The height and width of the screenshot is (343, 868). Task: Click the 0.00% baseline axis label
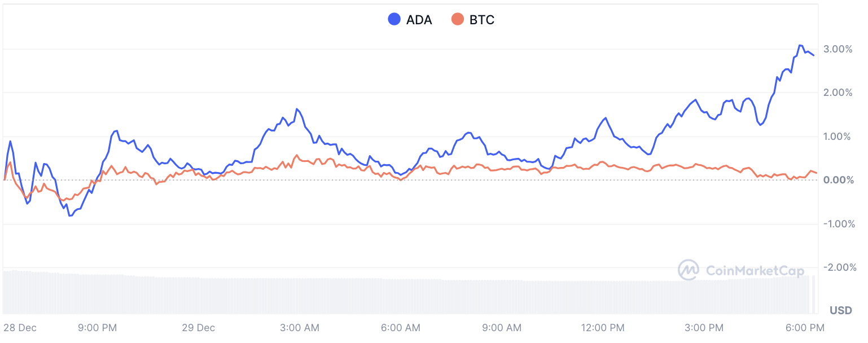pyautogui.click(x=837, y=180)
